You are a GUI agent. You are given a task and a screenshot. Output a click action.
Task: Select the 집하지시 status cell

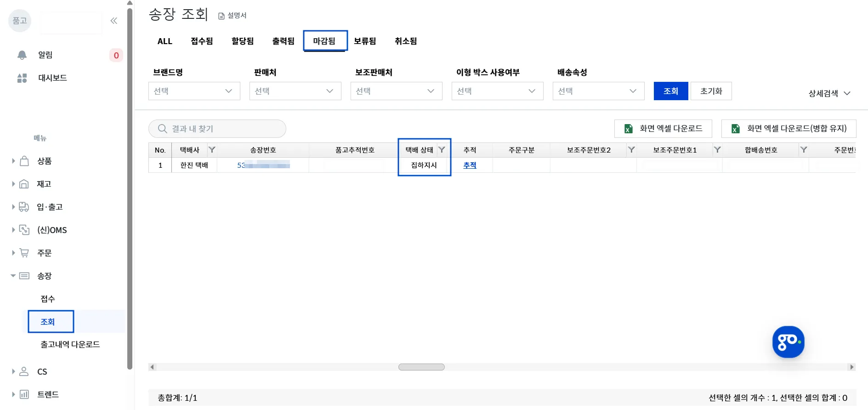pyautogui.click(x=424, y=165)
